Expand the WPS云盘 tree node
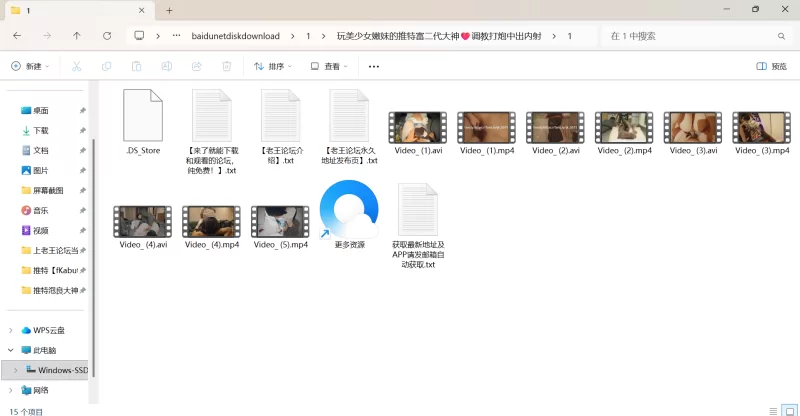Screen dimensions: 800x416 pyautogui.click(x=11, y=330)
